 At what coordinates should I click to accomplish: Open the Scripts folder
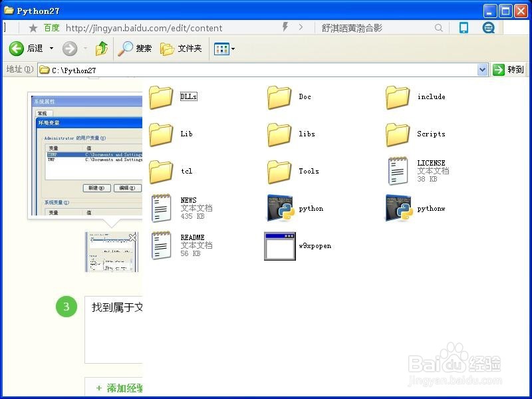(x=397, y=134)
